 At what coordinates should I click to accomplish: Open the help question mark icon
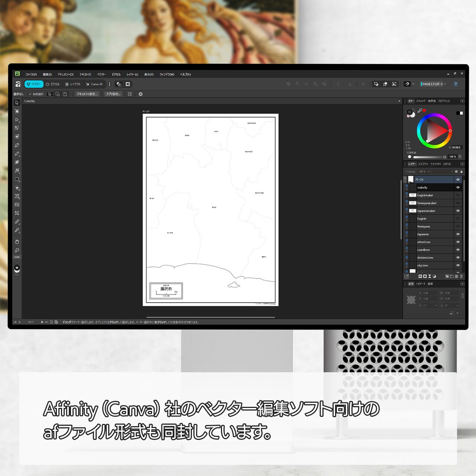[x=456, y=84]
